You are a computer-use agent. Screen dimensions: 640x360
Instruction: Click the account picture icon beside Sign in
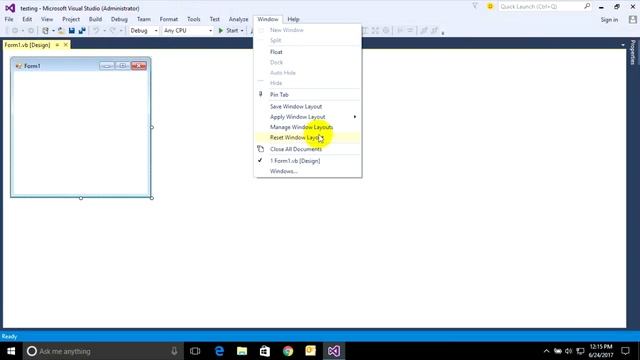pyautogui.click(x=633, y=20)
